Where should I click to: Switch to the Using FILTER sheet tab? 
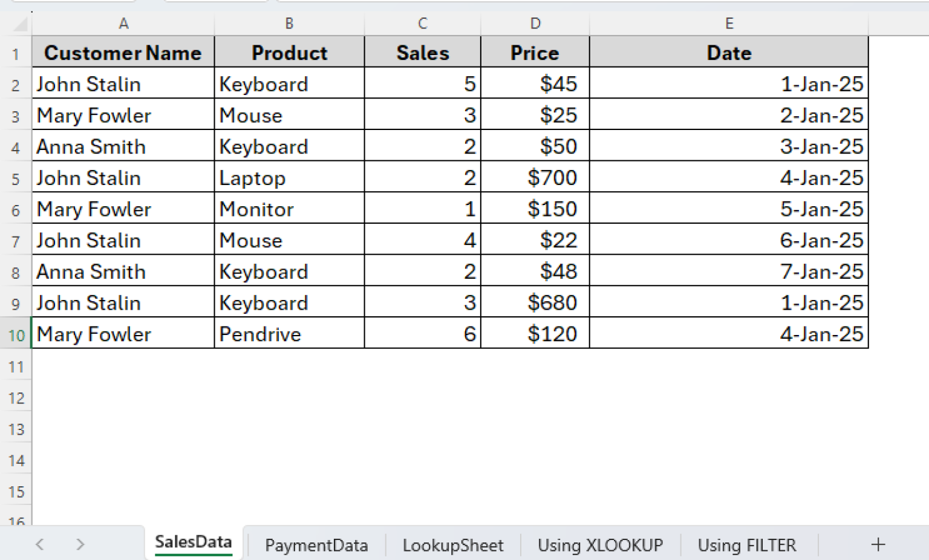point(747,545)
